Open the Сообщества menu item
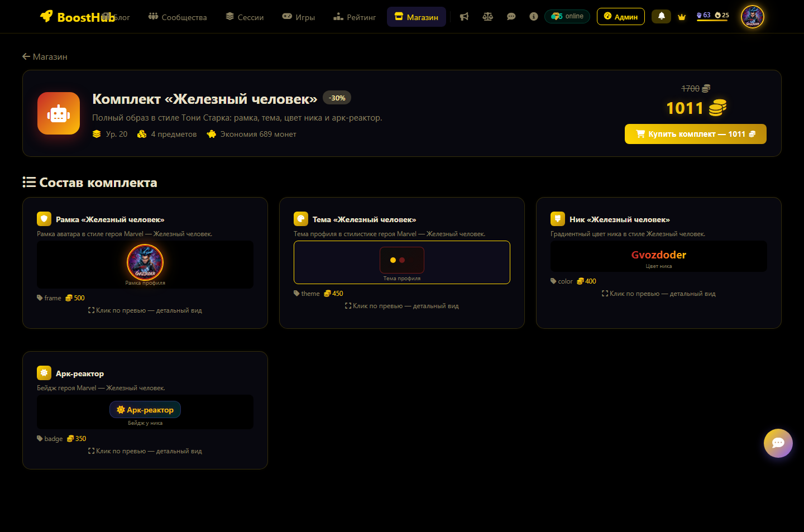The width and height of the screenshot is (804, 532). point(178,17)
